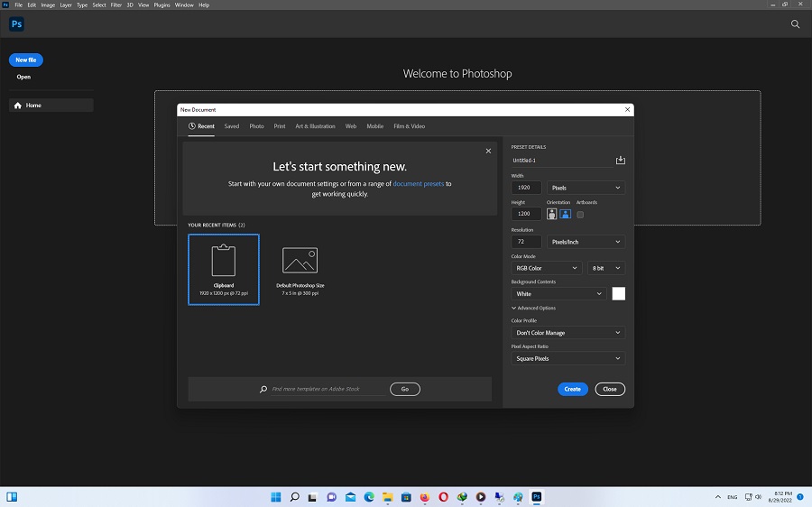
Task: Dismiss the 'Let's start something new' banner
Action: (488, 152)
